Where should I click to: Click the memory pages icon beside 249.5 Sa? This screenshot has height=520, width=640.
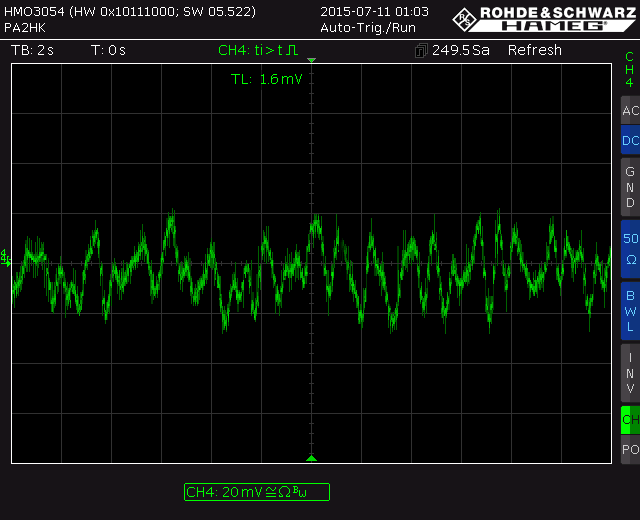pos(421,50)
